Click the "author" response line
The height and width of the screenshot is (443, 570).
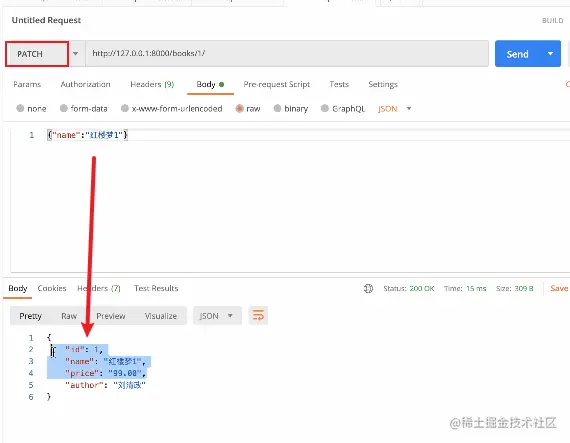coord(105,385)
